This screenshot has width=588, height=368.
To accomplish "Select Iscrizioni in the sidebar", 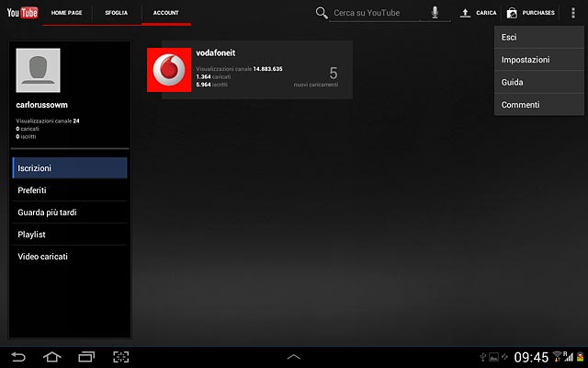I will [70, 167].
